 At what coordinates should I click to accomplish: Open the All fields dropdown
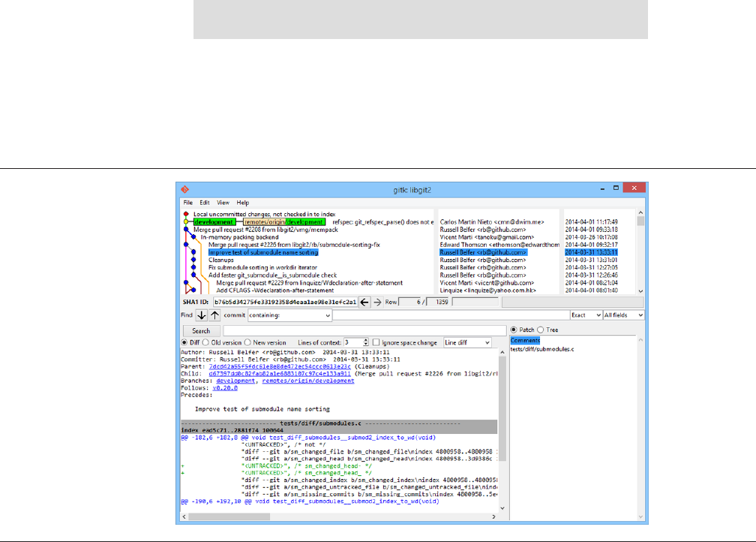[x=623, y=315]
